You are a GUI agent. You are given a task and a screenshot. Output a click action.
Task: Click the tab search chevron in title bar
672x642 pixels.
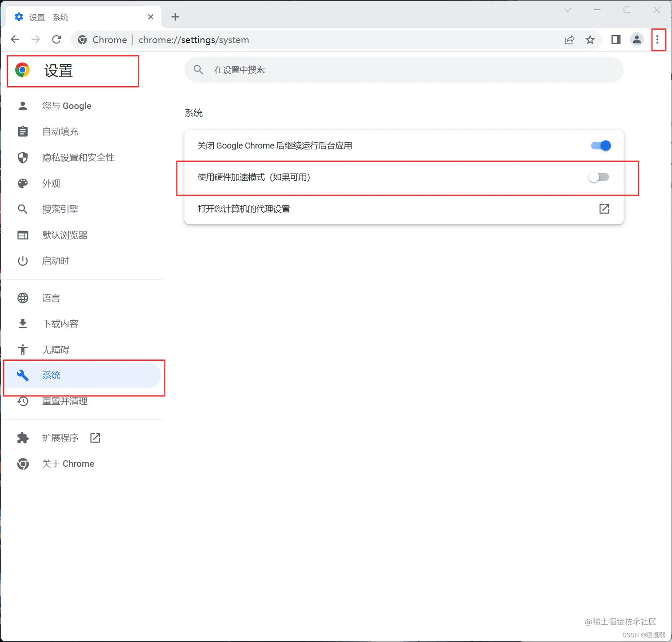(x=568, y=10)
